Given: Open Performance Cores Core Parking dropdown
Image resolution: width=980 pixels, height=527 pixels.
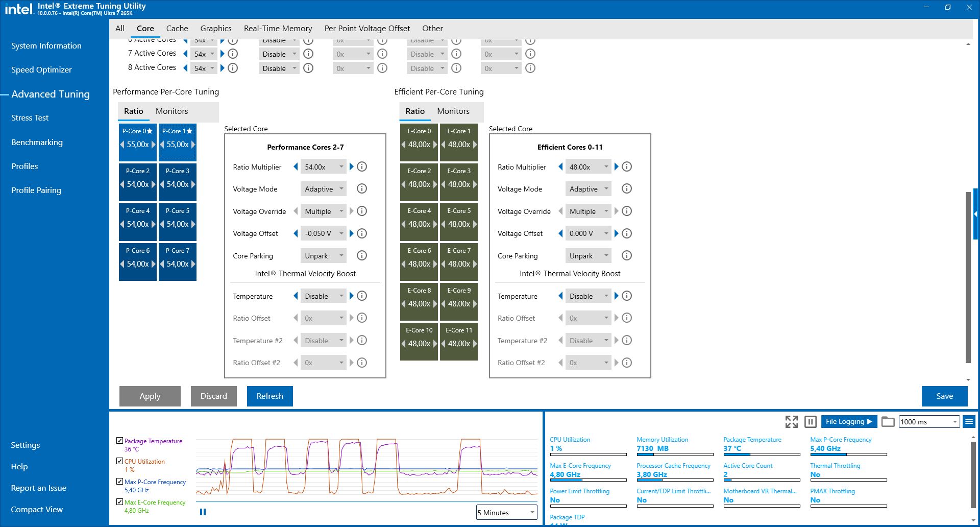Looking at the screenshot, I should (324, 256).
